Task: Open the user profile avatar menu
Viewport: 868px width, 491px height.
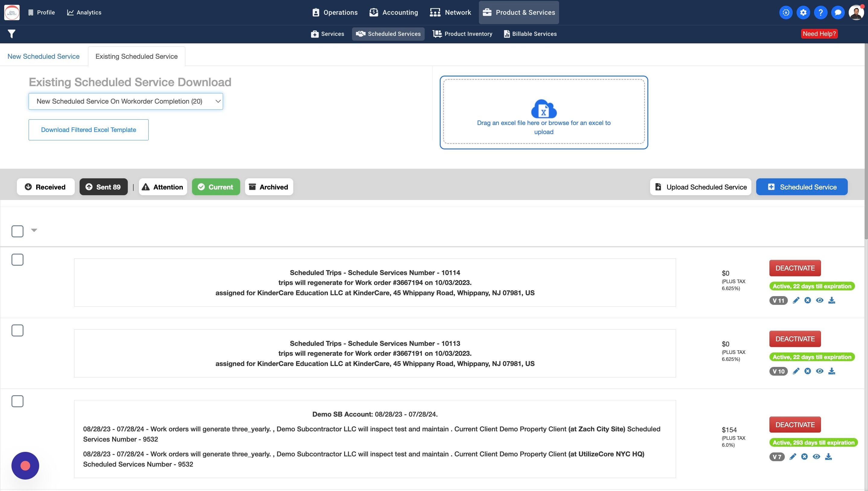Action: [856, 12]
